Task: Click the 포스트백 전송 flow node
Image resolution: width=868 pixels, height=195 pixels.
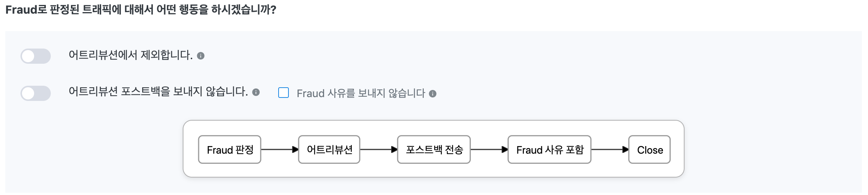Action: [x=434, y=150]
